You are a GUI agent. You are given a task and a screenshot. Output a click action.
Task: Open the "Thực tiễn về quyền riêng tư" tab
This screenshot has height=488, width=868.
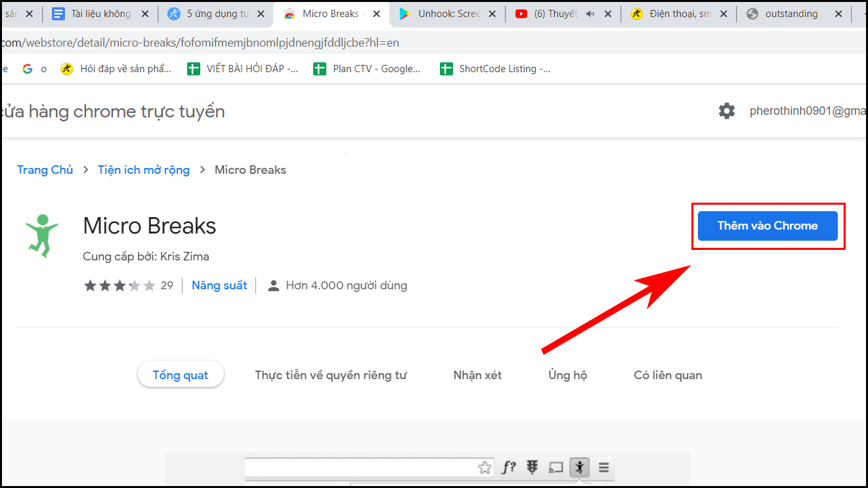331,375
